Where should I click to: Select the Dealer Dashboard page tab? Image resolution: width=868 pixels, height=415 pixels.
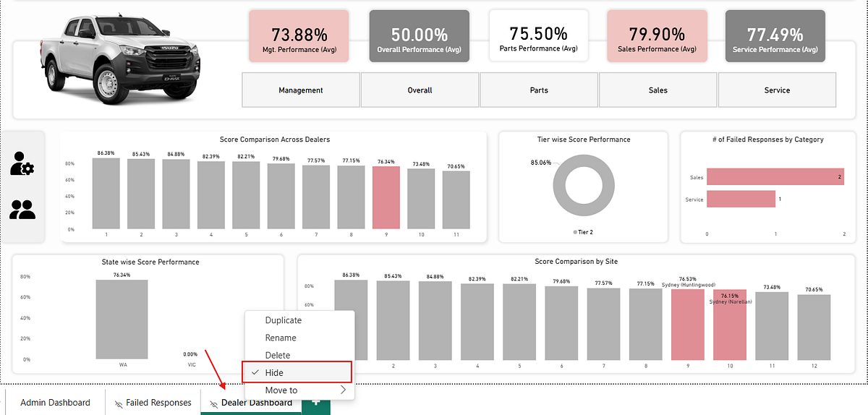point(250,403)
